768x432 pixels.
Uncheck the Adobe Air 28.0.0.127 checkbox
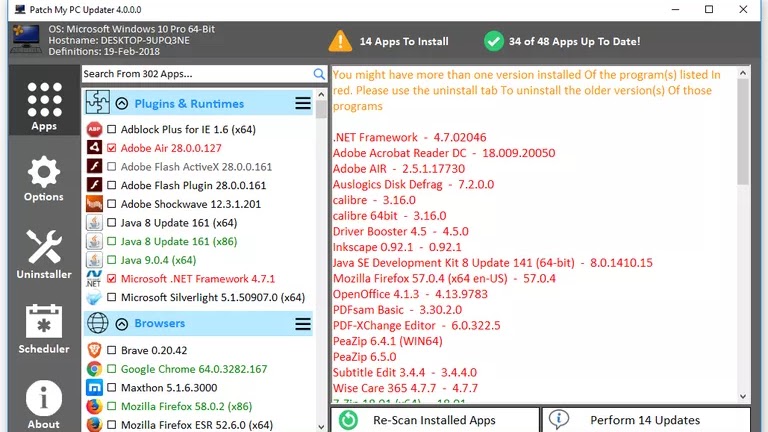pos(112,148)
